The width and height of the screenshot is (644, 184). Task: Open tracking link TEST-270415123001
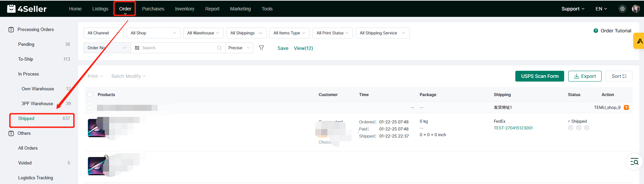[x=513, y=128]
